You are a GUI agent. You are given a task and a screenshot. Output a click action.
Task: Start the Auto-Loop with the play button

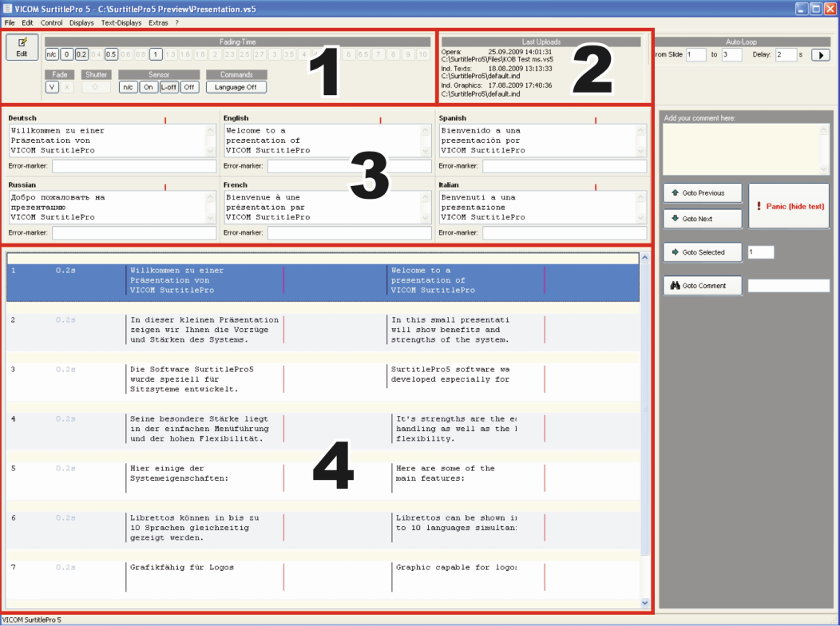click(820, 54)
